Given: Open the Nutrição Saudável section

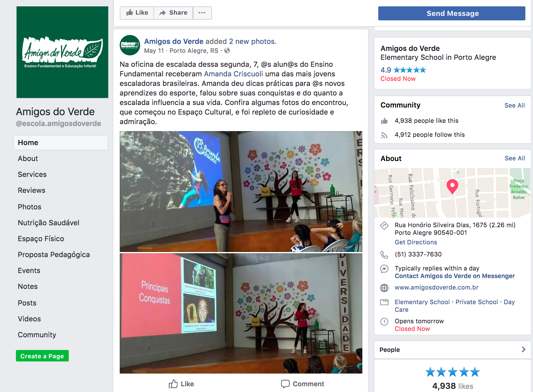Looking at the screenshot, I should pyautogui.click(x=49, y=223).
